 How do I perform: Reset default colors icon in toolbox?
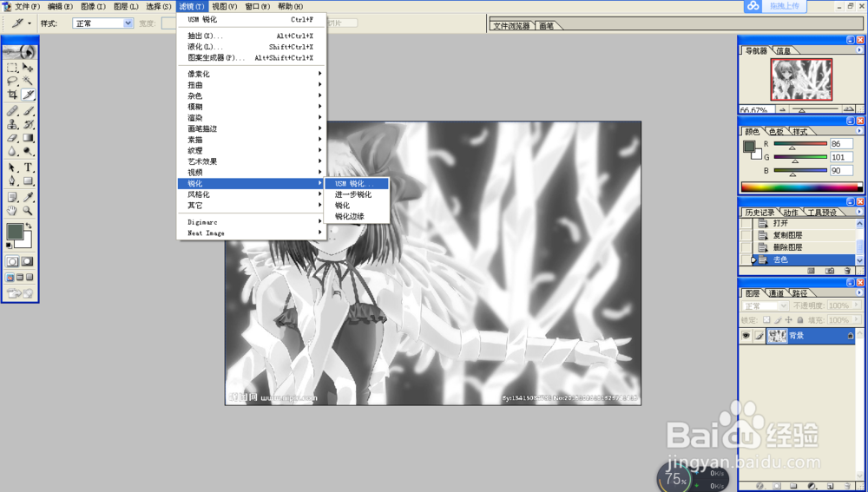tap(9, 246)
